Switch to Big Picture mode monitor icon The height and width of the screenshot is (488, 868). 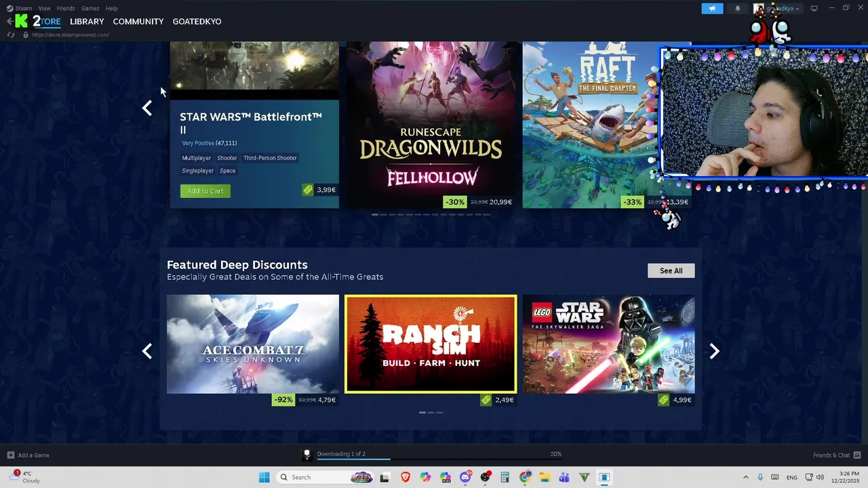pyautogui.click(x=814, y=8)
